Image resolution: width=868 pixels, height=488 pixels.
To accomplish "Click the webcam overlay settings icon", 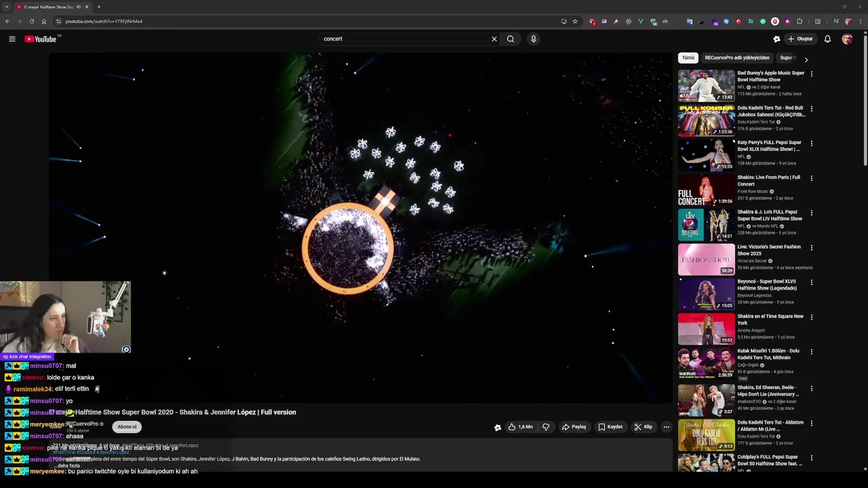I will tap(125, 349).
